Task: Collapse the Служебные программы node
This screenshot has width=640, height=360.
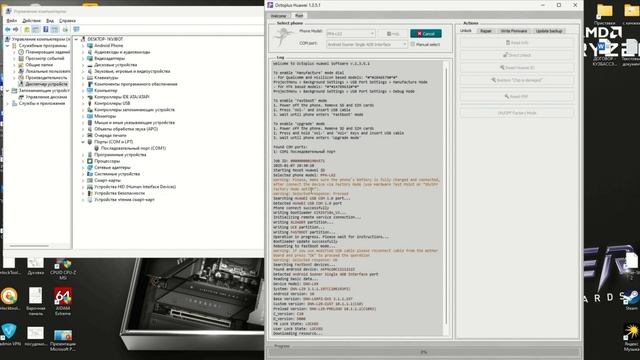Action: pos(7,46)
